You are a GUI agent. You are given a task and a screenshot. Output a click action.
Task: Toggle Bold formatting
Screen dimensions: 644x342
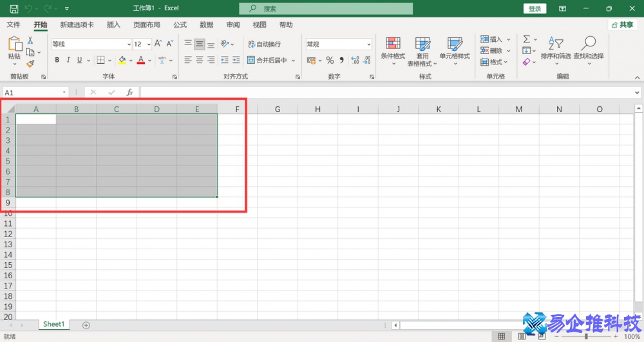coord(57,60)
